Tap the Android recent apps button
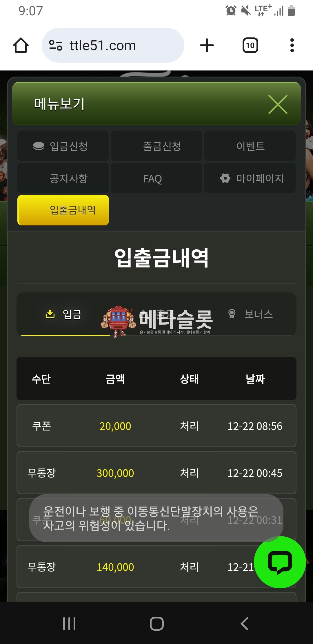 pyautogui.click(x=69, y=624)
